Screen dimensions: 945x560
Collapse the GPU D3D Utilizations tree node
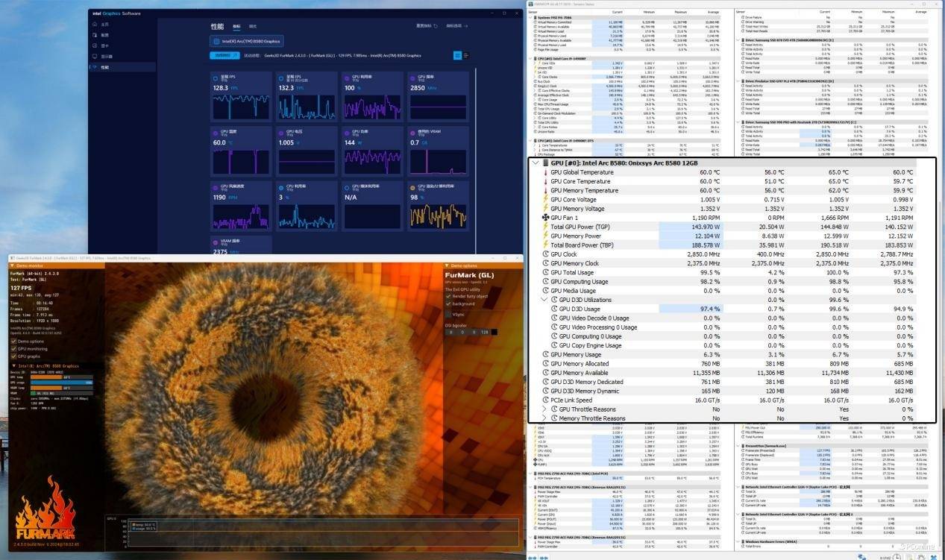coord(544,300)
